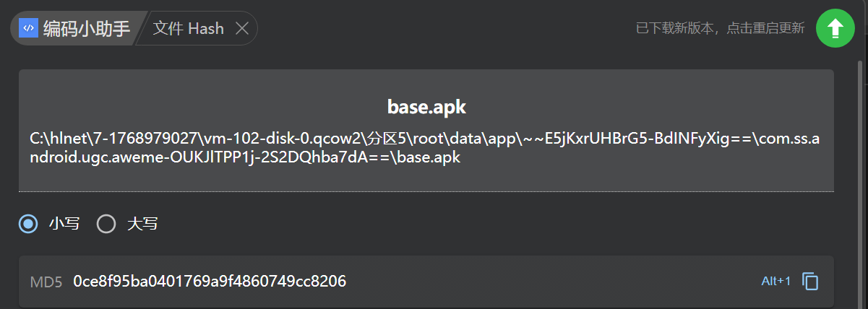This screenshot has width=868, height=309.
Task: Click blank area left of base.apk heading
Action: [x=181, y=108]
